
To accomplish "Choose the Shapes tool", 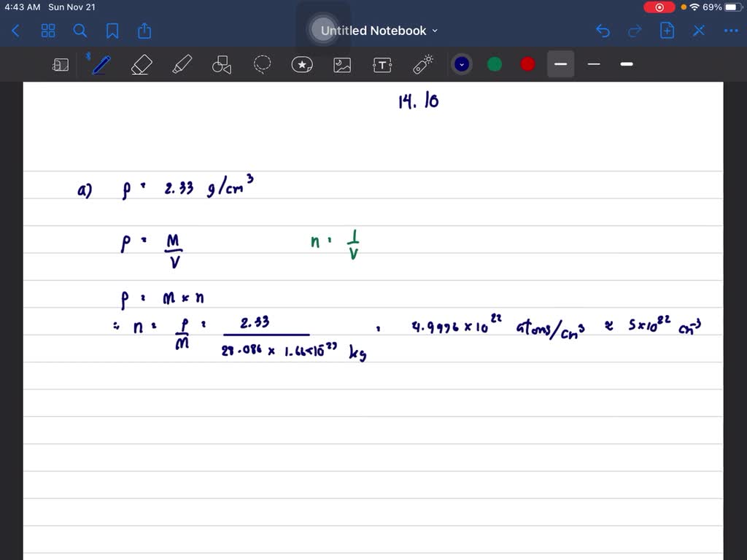I will (221, 65).
